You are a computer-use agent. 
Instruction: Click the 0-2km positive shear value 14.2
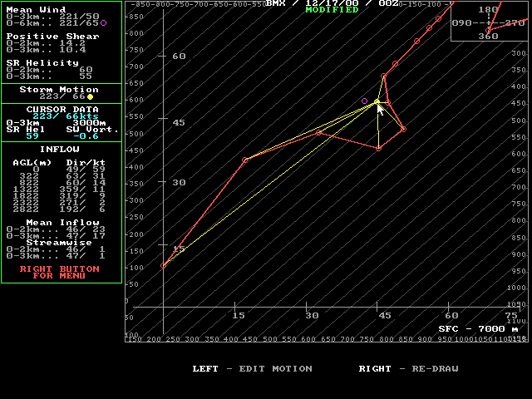pos(72,43)
